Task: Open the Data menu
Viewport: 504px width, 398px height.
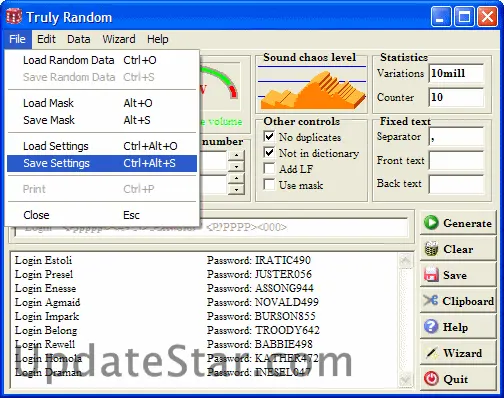Action: tap(79, 39)
